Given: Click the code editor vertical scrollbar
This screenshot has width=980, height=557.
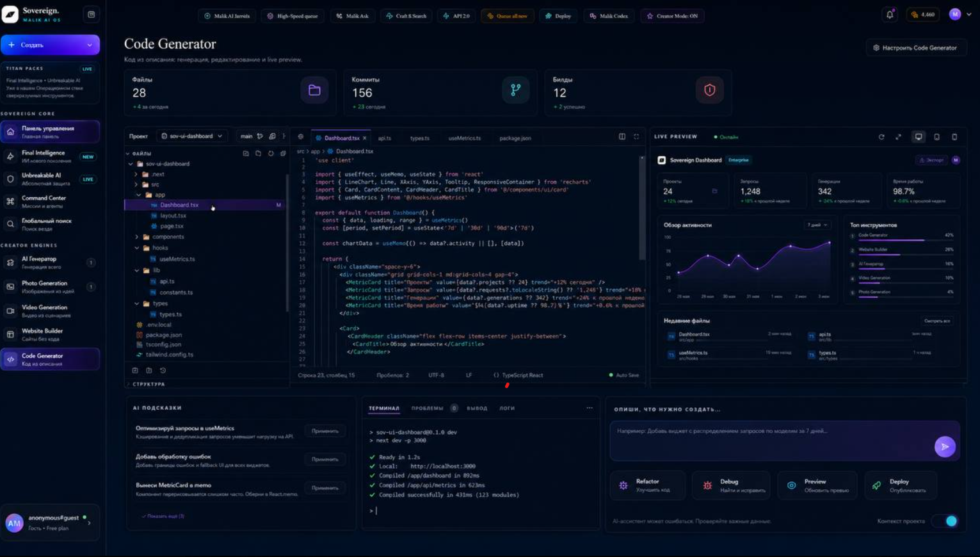Looking at the screenshot, I should [642, 207].
